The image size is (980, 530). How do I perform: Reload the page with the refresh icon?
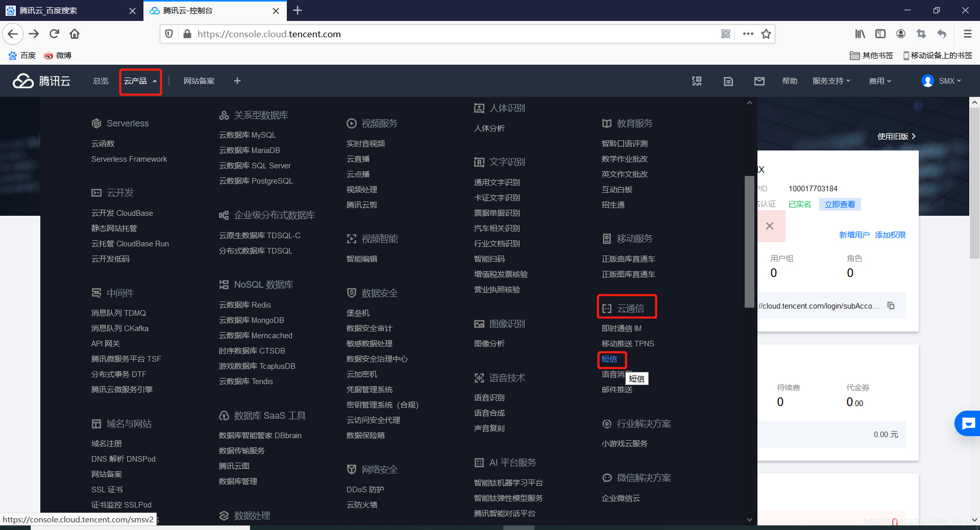55,34
